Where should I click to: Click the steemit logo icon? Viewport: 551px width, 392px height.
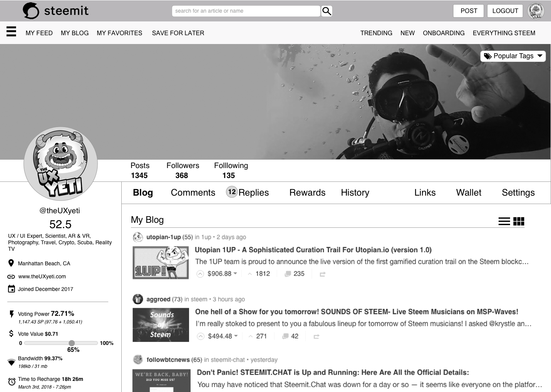tap(31, 11)
